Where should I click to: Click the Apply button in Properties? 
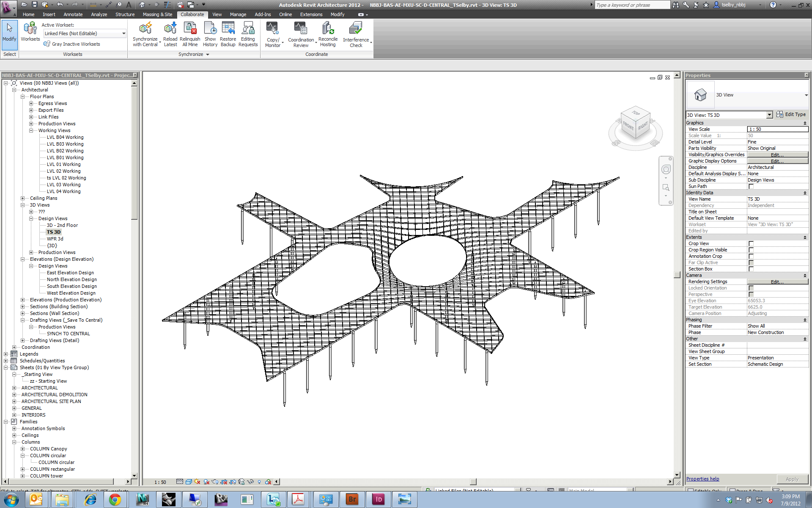pyautogui.click(x=792, y=479)
